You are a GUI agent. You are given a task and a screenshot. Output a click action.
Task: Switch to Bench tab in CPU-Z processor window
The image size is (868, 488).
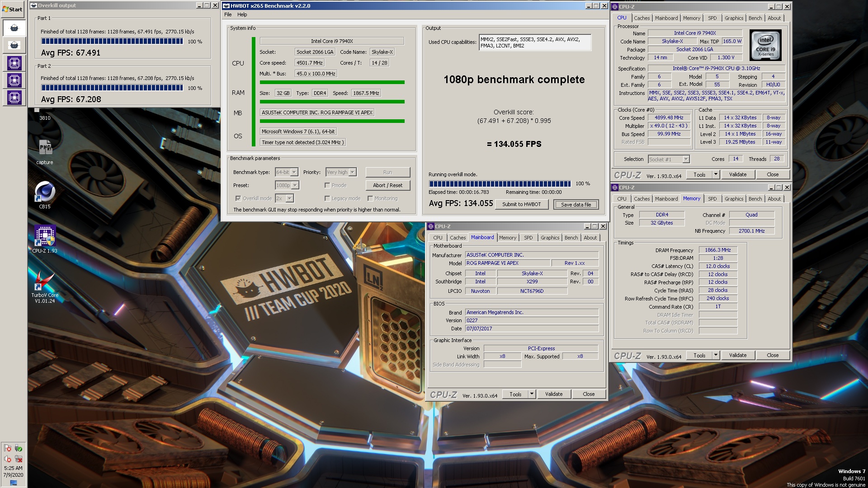[x=755, y=18]
